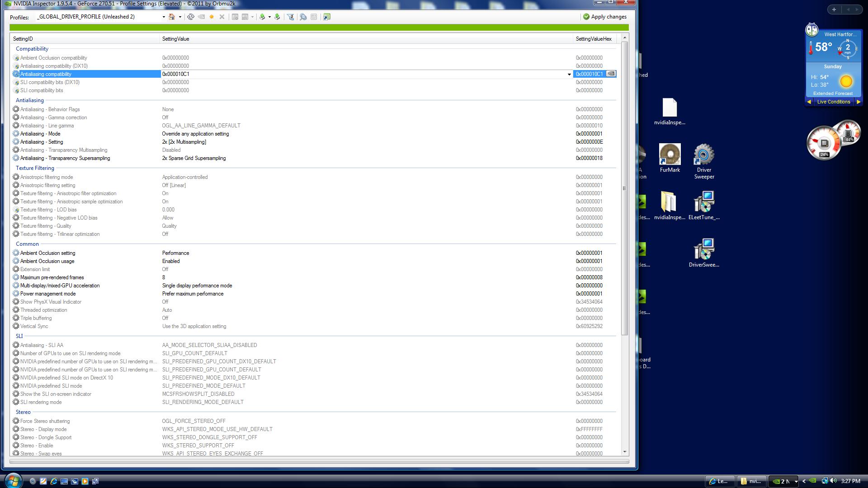
Task: Click NVIDIA reset icon beside 0x000010C1 hex
Action: point(611,74)
